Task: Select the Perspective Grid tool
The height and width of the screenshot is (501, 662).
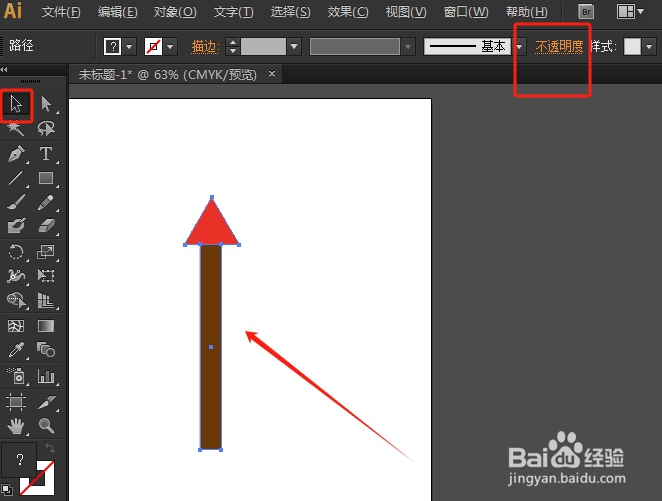Action: 46,300
